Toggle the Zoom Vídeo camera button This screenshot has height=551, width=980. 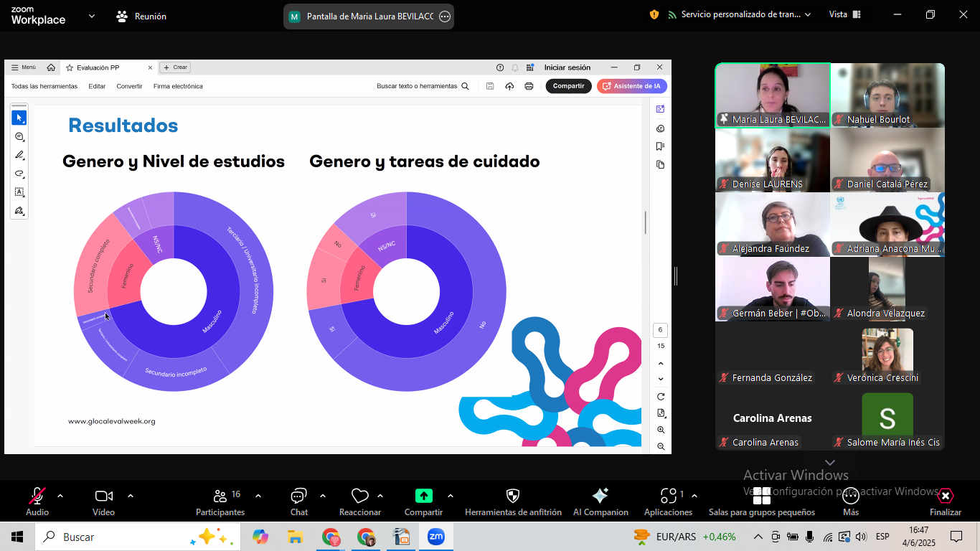point(103,501)
